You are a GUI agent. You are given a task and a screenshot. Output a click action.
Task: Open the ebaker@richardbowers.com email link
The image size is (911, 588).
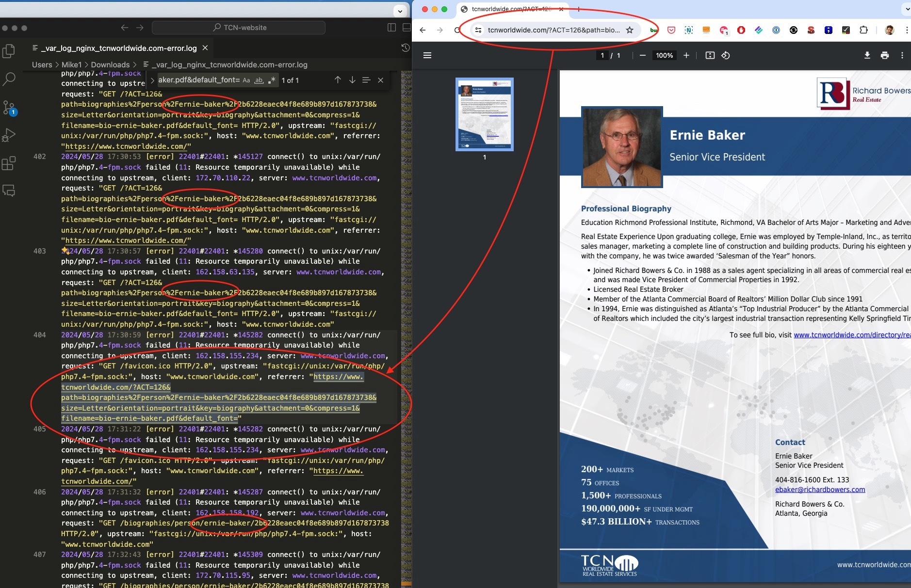click(820, 490)
